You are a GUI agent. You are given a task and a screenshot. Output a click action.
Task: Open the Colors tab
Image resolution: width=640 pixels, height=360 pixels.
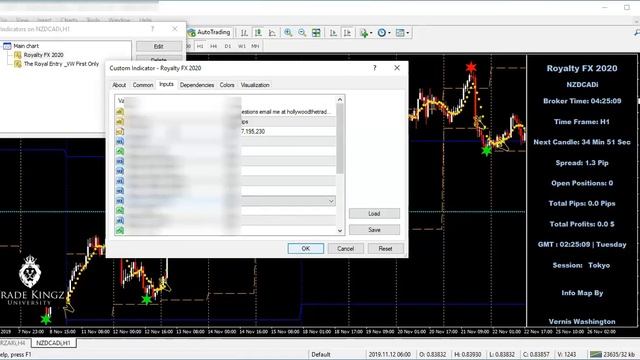227,85
